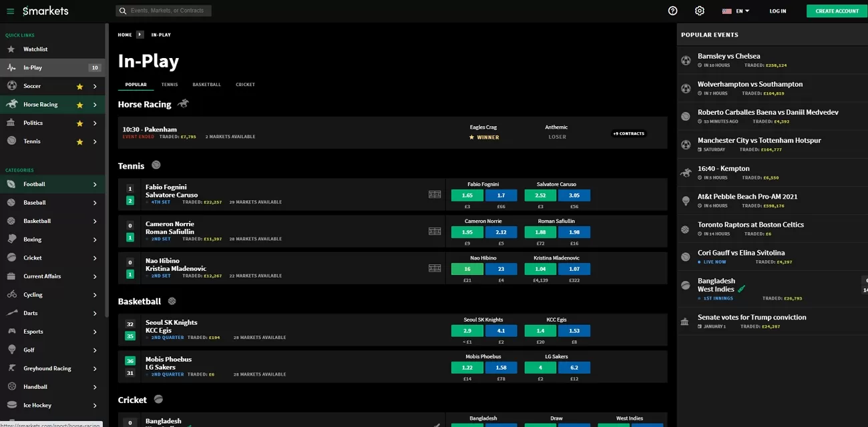Screen dimensions: 868x427
Task: Click the Log In link
Action: click(x=777, y=11)
